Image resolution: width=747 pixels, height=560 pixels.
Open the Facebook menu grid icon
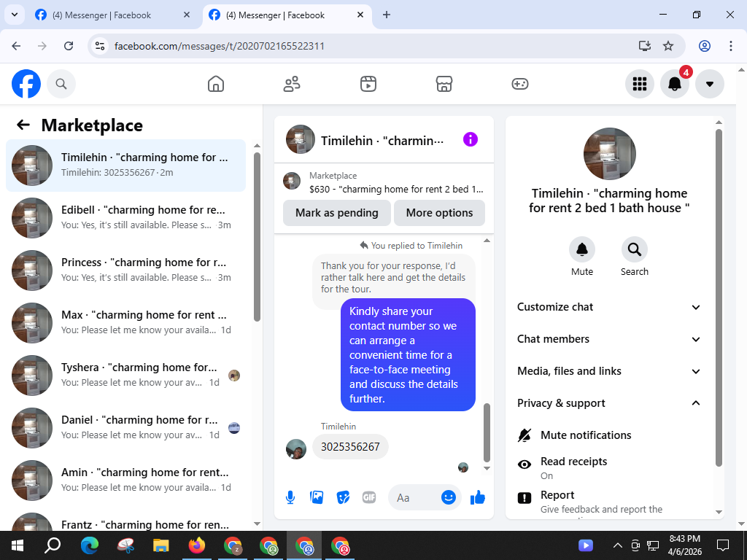[x=639, y=84]
